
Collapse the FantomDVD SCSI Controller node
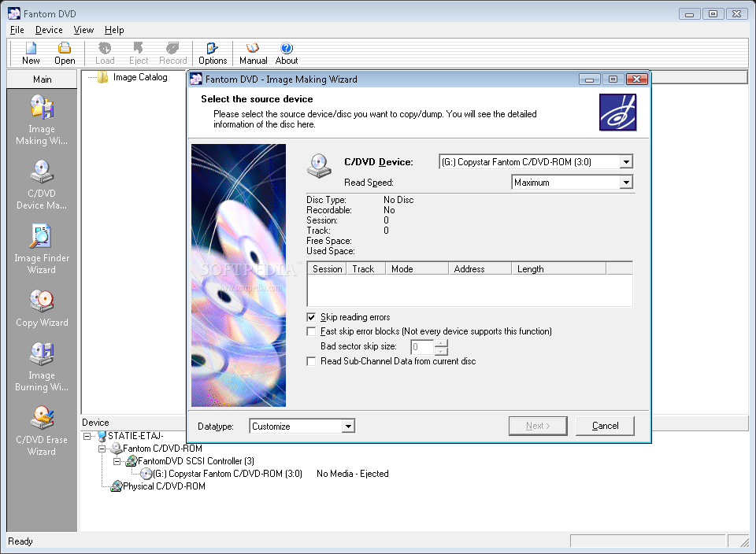tap(117, 461)
